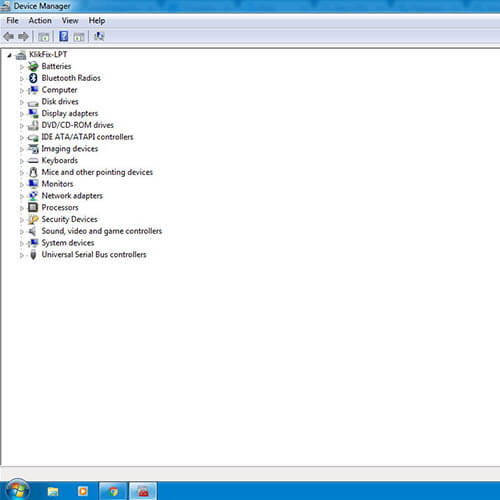The image size is (500, 500).
Task: Click the Show/Hide Console Tree toolbar icon
Action: [x=43, y=37]
